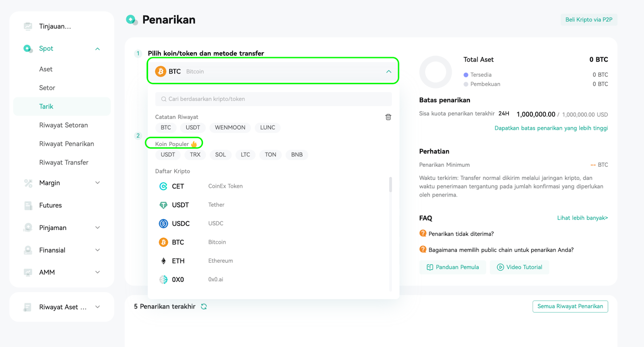
Task: Select the BTC Bitcoin row in Daftar Kripto
Action: coord(272,242)
